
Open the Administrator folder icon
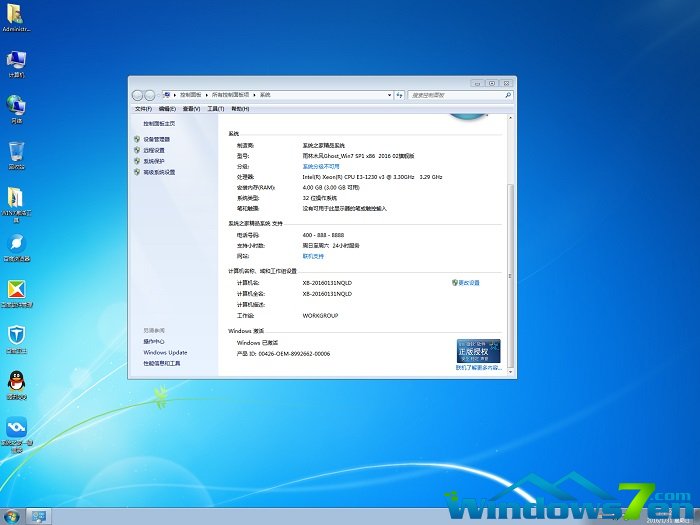(x=17, y=16)
